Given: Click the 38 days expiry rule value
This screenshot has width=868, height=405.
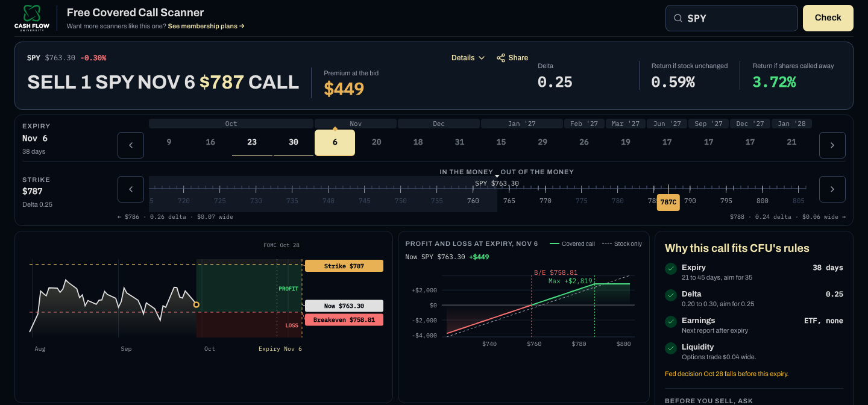Looking at the screenshot, I should [828, 268].
